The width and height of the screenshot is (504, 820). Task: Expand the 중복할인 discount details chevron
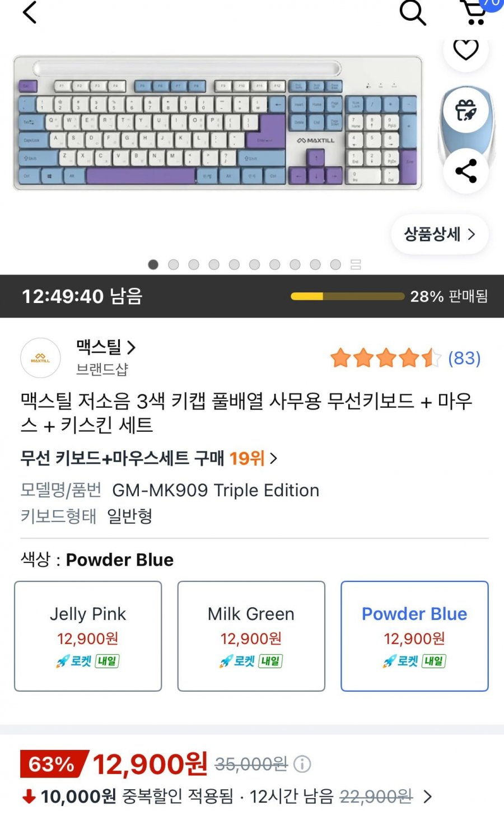coord(428,796)
